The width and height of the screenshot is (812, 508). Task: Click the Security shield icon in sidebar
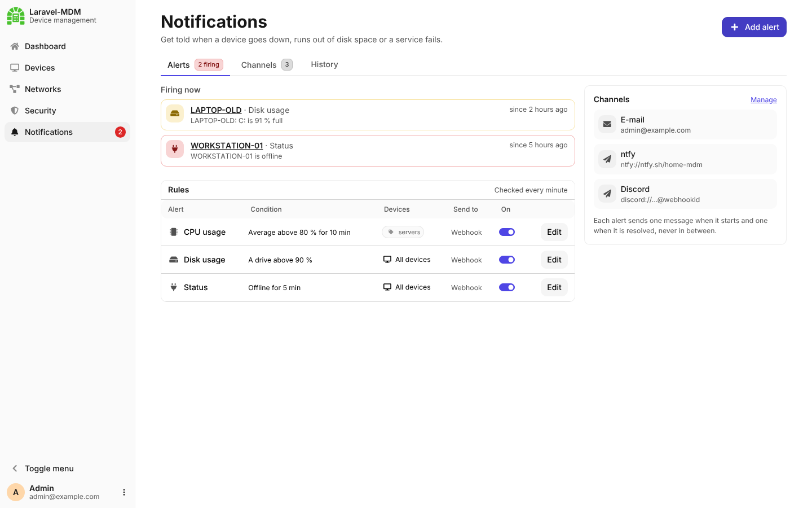[15, 111]
